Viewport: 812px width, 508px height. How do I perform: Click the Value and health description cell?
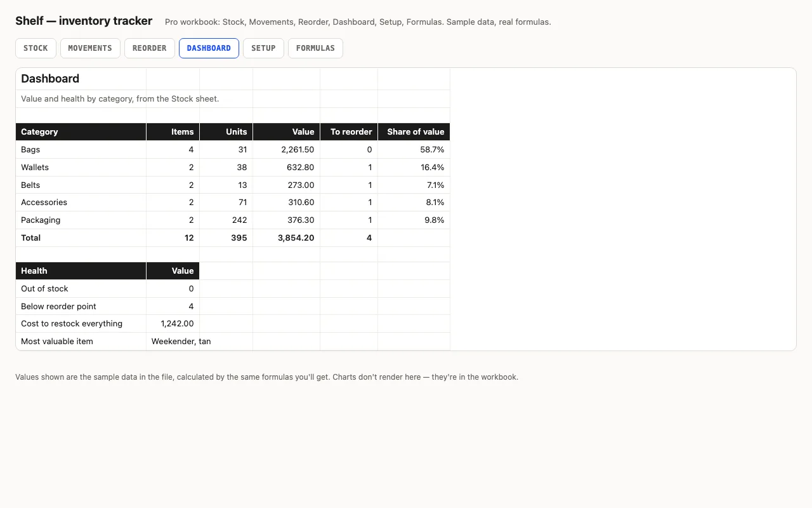(81, 99)
